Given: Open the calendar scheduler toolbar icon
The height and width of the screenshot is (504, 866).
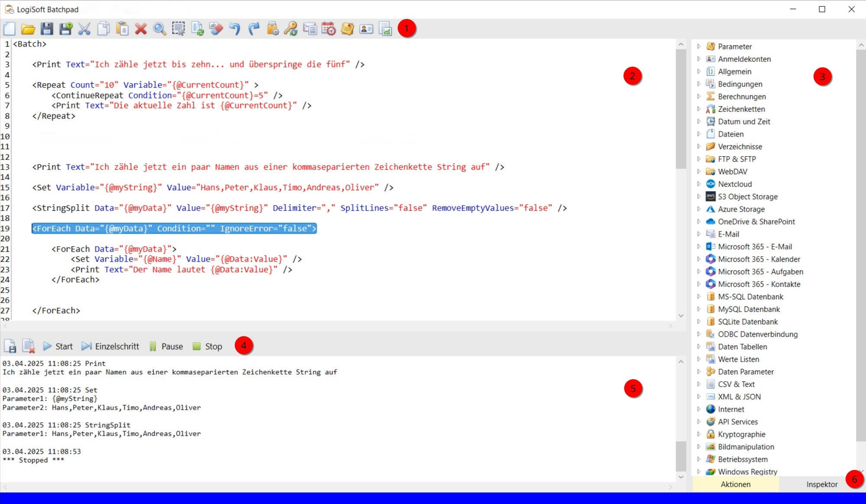Looking at the screenshot, I should pyautogui.click(x=329, y=29).
